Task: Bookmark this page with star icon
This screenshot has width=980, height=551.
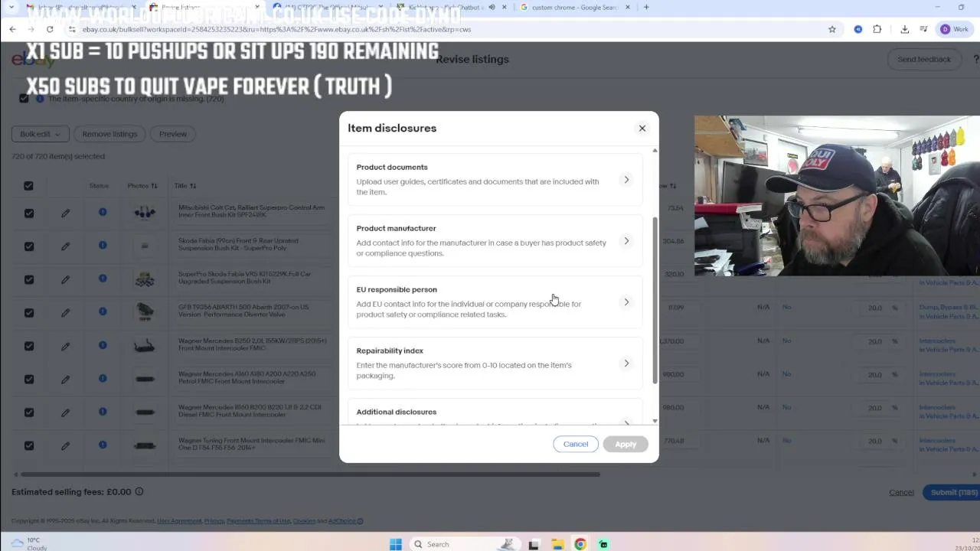Action: pos(832,29)
